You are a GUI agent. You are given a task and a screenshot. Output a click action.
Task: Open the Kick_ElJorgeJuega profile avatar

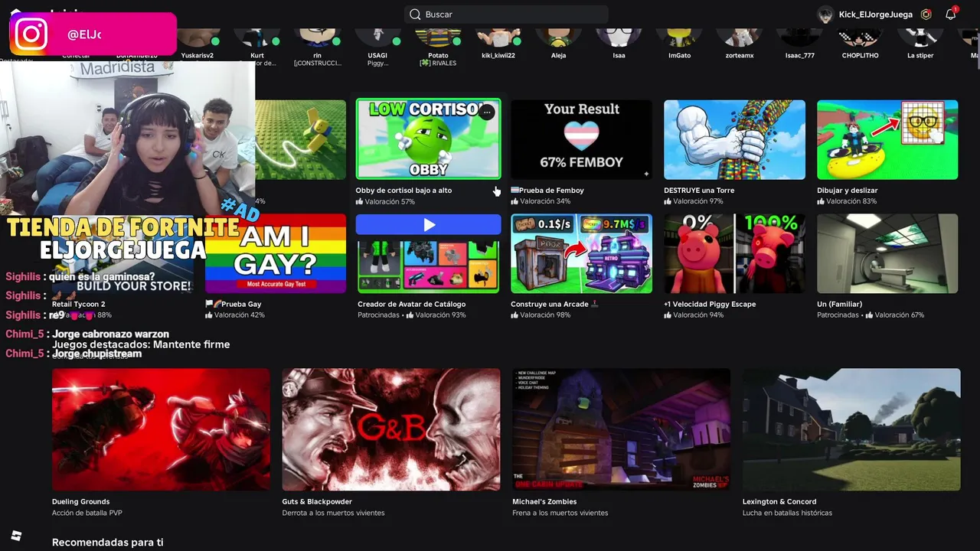coord(825,15)
